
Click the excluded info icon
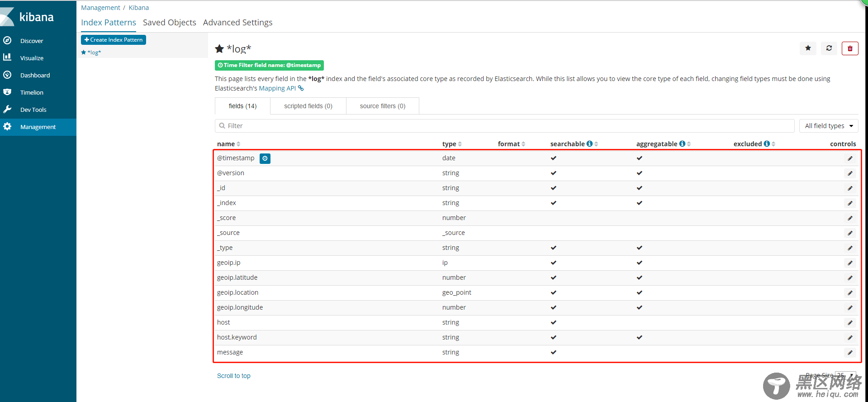[767, 144]
